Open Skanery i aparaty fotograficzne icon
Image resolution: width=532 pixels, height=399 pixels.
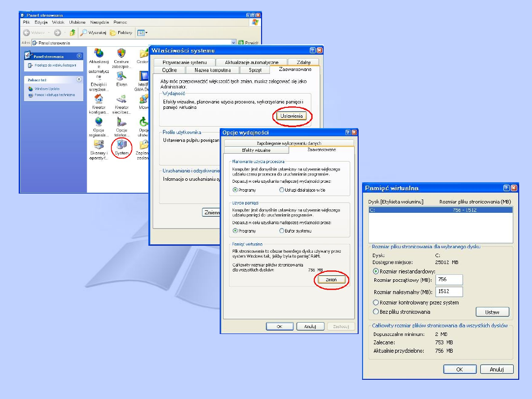99,145
